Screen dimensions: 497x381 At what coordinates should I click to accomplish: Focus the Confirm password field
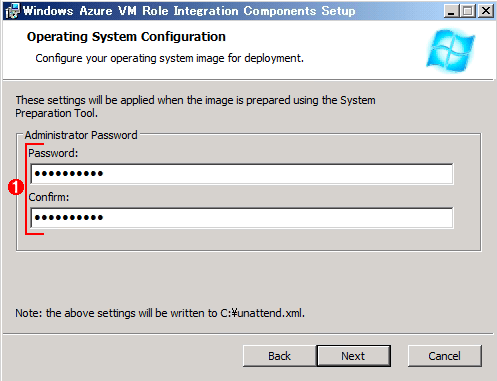242,218
